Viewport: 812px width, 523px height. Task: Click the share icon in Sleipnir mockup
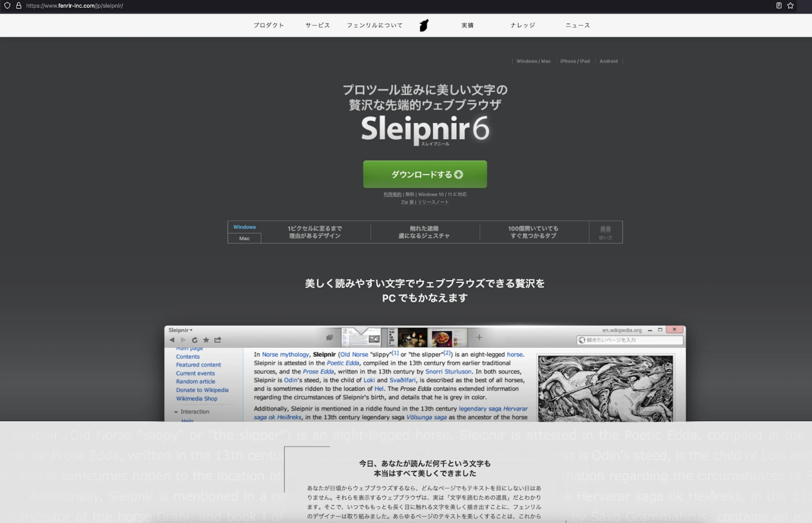(218, 340)
